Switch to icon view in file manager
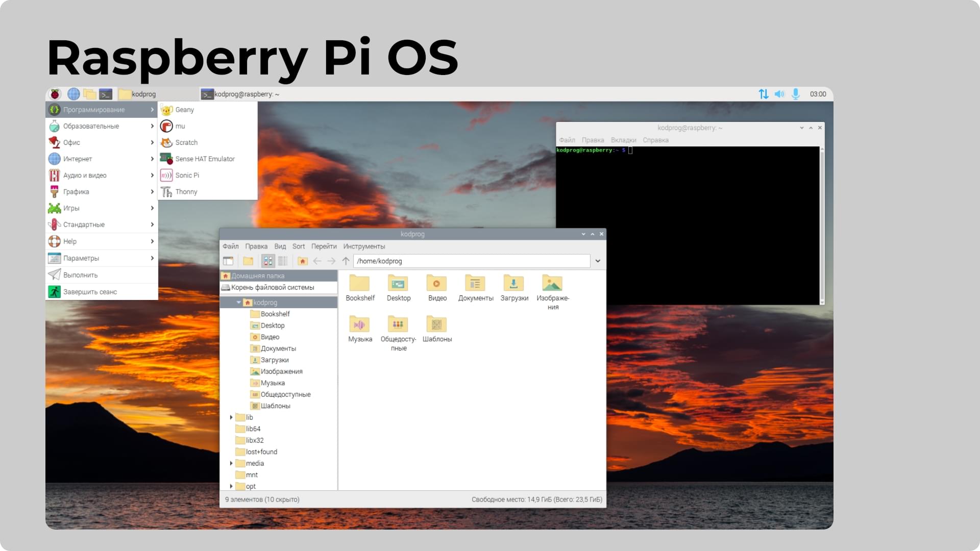The image size is (980, 551). [268, 261]
